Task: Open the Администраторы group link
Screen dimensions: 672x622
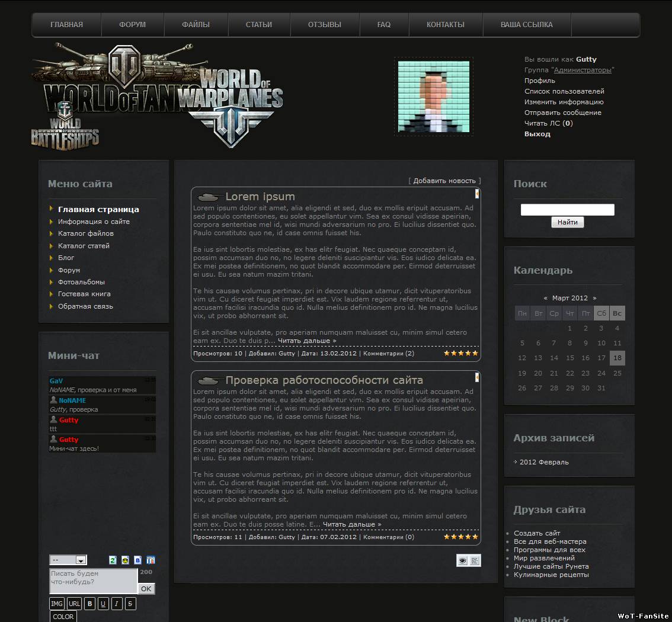Action: pos(583,70)
